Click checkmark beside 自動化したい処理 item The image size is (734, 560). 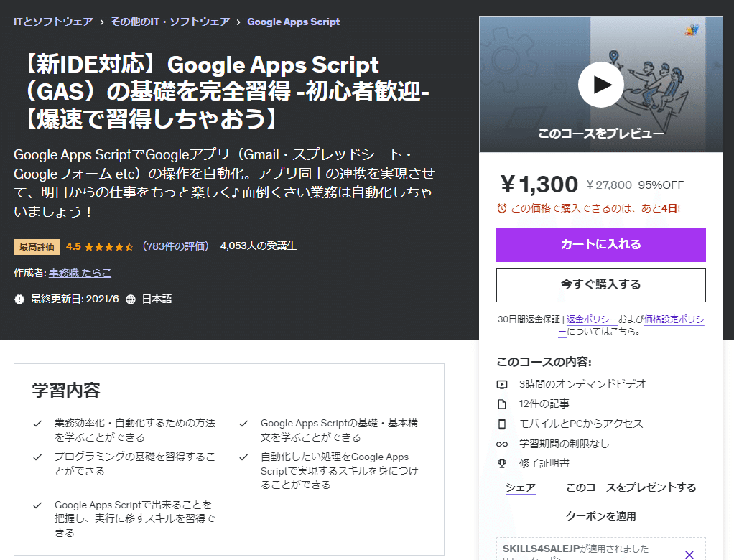tap(243, 457)
